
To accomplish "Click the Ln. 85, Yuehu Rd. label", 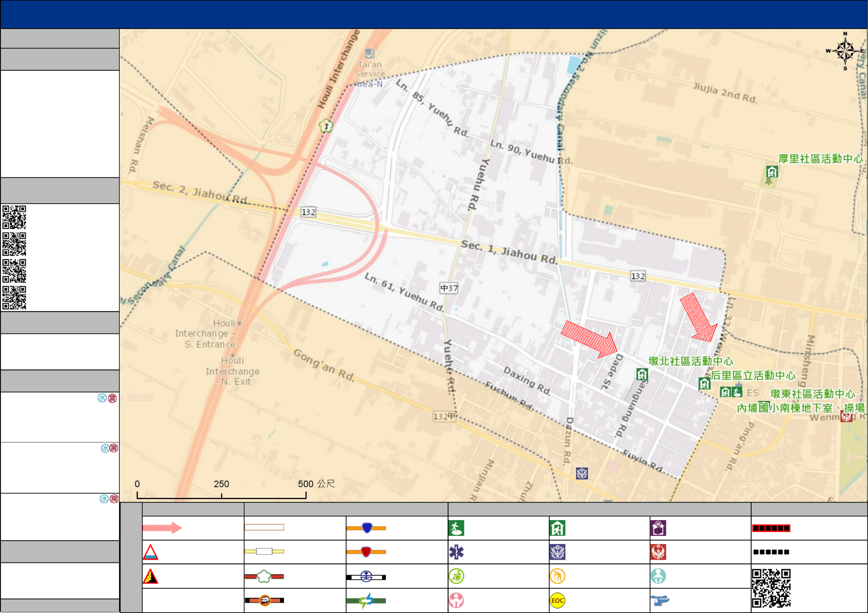I will coord(432,107).
